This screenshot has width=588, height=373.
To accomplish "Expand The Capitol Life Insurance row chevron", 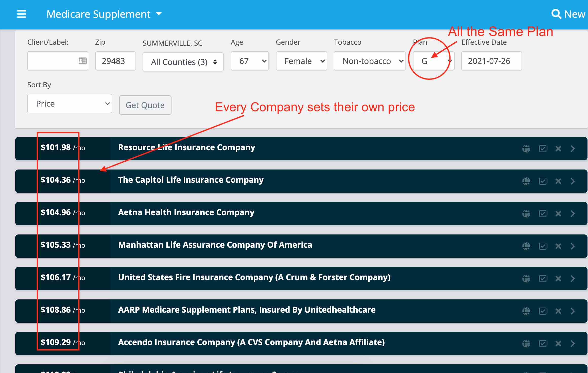I will click(573, 181).
